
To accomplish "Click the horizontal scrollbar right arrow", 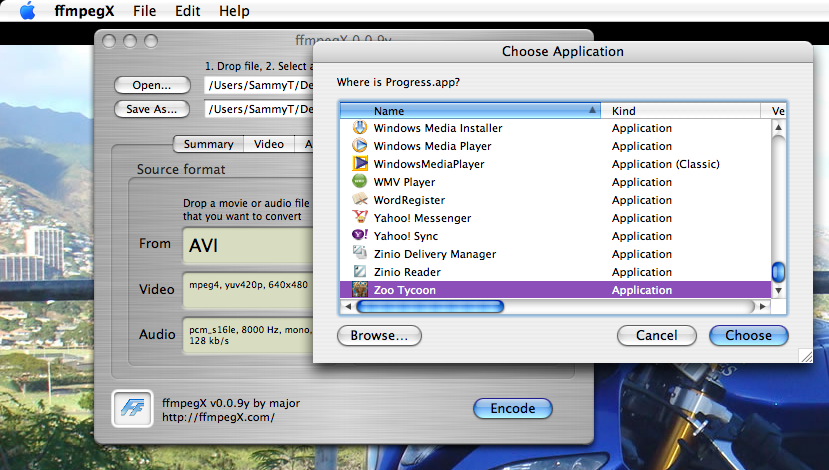I will (x=762, y=306).
